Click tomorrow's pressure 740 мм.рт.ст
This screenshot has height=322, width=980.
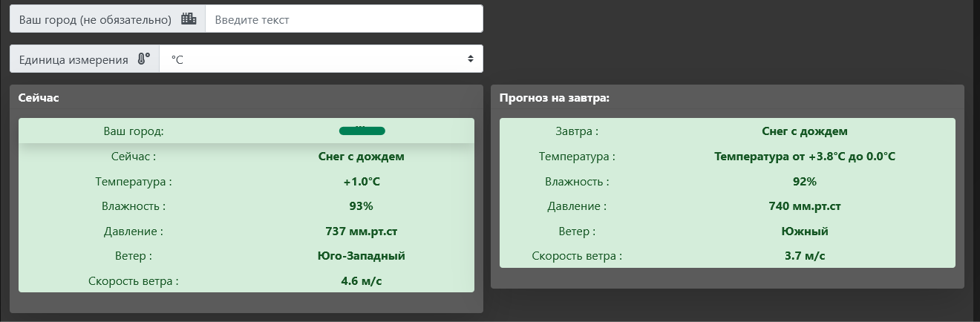click(805, 206)
